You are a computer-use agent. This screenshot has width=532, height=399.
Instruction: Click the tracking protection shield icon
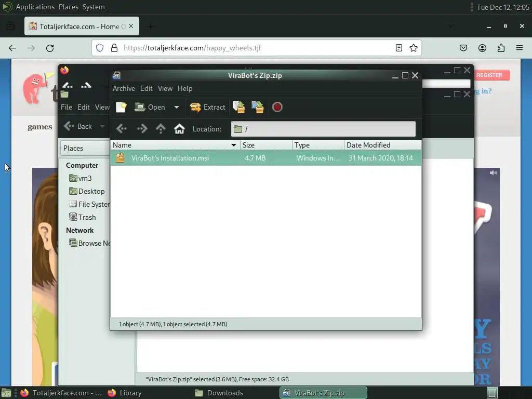tap(100, 48)
